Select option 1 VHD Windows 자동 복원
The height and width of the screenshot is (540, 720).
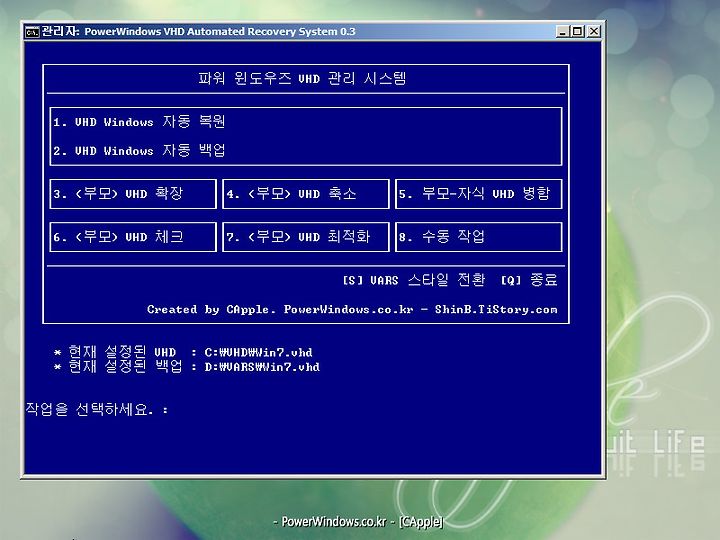pyautogui.click(x=139, y=121)
